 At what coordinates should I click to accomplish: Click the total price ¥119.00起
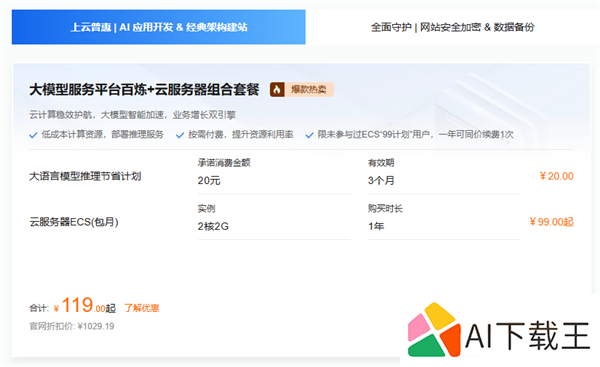tap(84, 305)
